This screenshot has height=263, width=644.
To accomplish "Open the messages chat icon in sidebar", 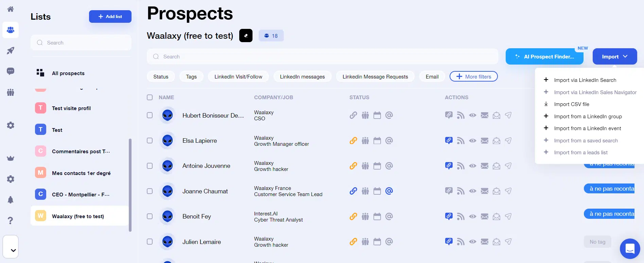I will [11, 71].
